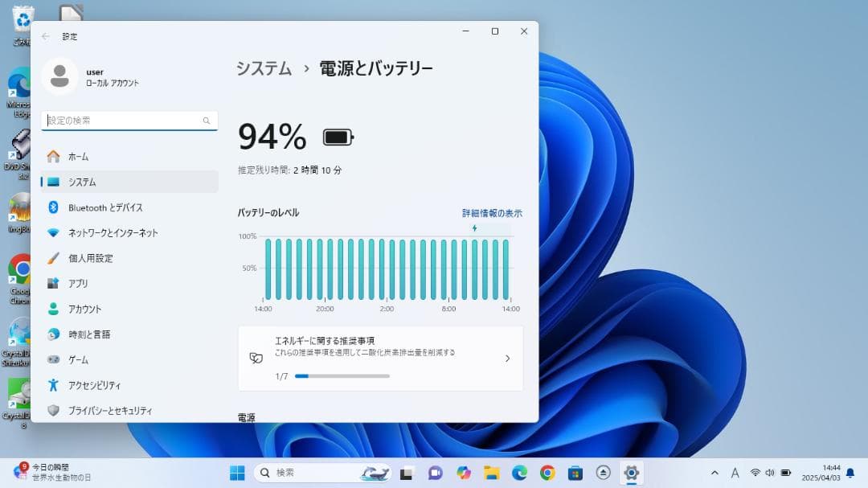Screen dimensions: 868x488
Task: Open バッテリーのレベル detailed info via 詳細情報の表示
Action: click(x=491, y=212)
